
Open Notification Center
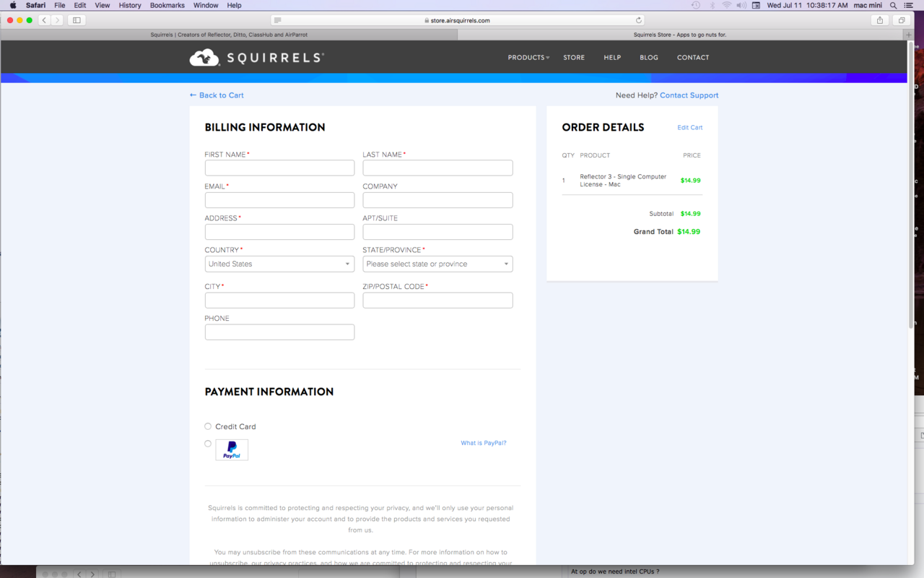909,5
